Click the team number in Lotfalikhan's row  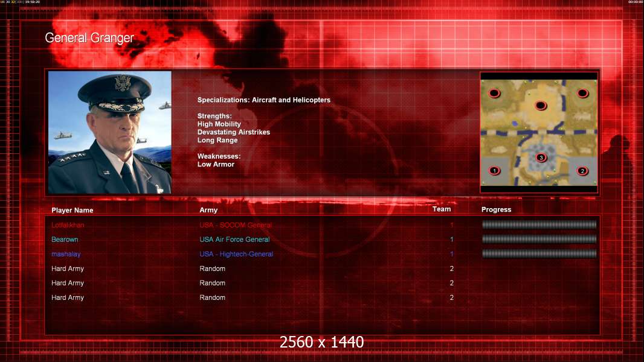pyautogui.click(x=451, y=225)
